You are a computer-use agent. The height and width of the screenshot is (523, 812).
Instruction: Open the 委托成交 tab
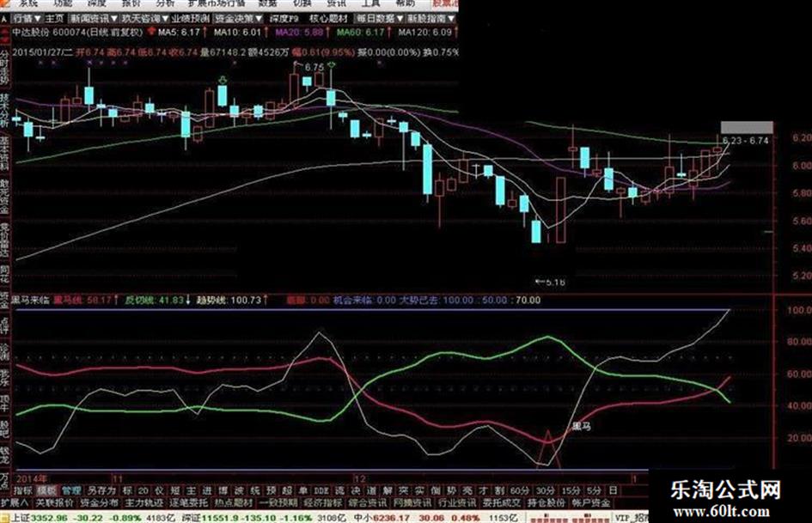[x=502, y=502]
